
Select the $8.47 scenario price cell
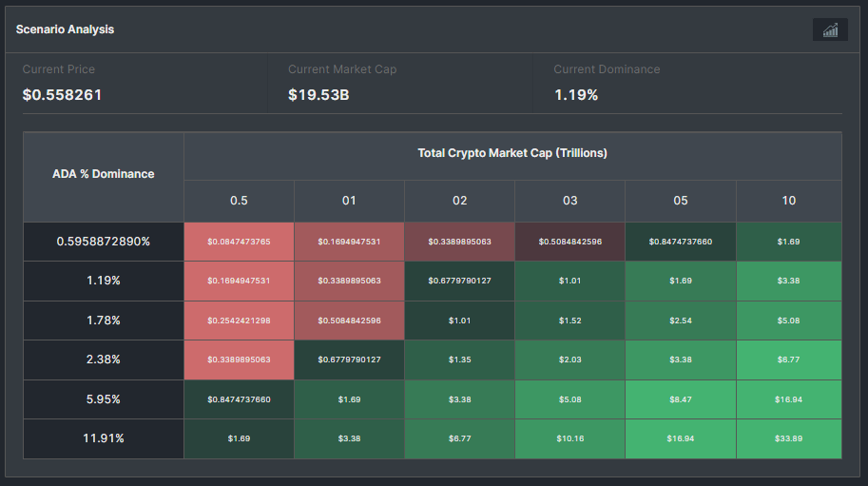(x=680, y=399)
